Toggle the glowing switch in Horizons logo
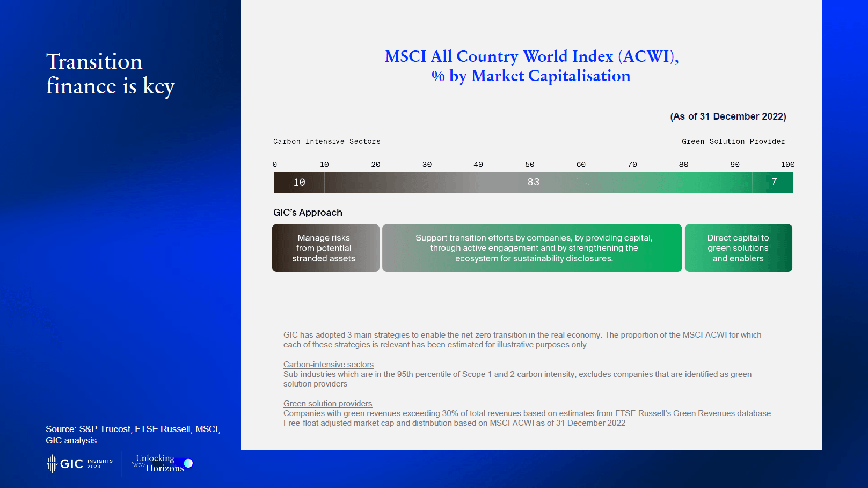The image size is (868, 488). pos(188,463)
